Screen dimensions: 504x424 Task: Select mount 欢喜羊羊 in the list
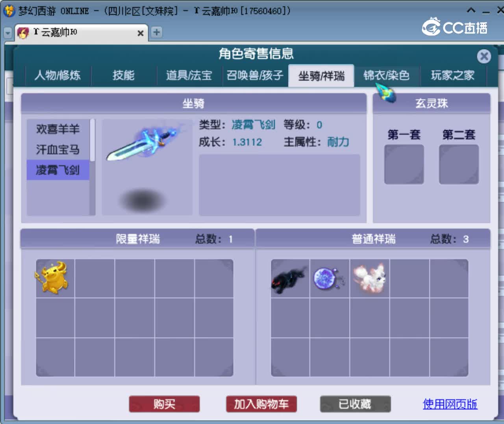pyautogui.click(x=58, y=129)
